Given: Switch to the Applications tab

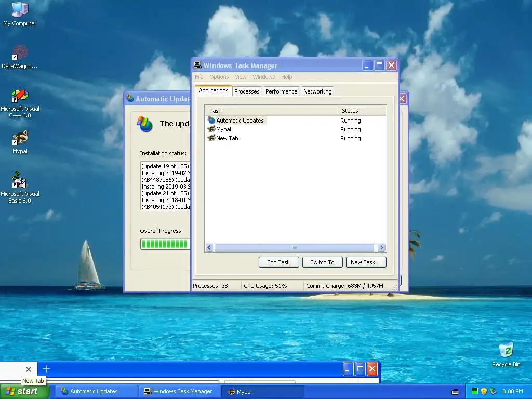Looking at the screenshot, I should [x=214, y=90].
